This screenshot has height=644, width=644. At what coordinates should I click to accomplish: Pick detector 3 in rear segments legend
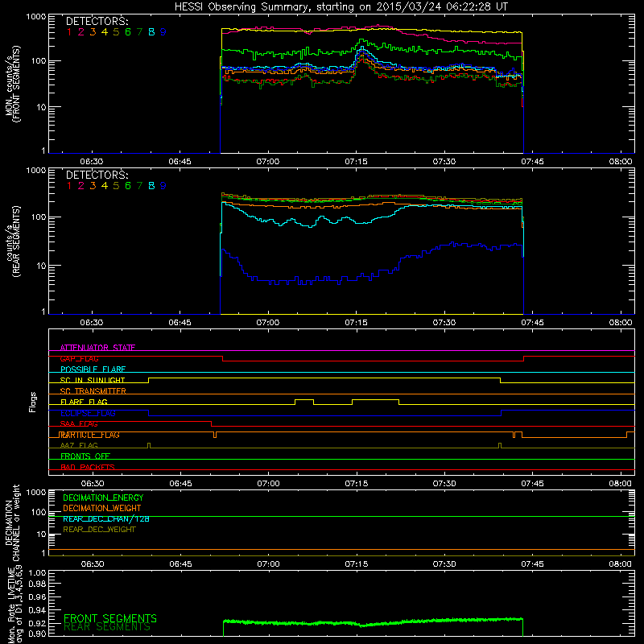pyautogui.click(x=93, y=186)
